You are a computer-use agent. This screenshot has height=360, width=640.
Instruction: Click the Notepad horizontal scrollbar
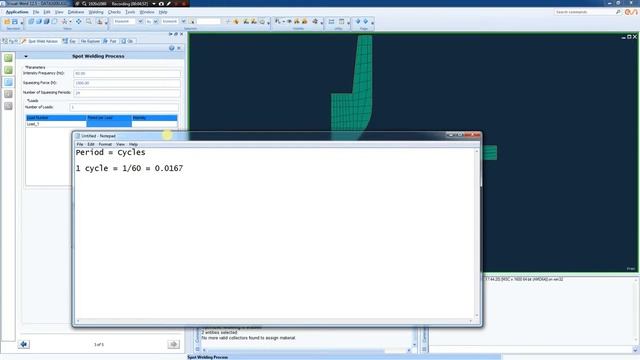point(274,321)
